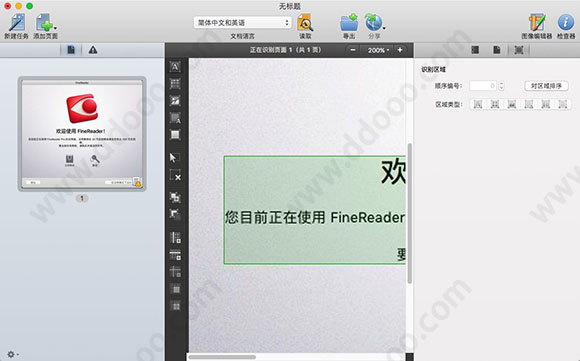Select the Delete Area tool
This screenshot has height=361, width=580.
click(175, 175)
